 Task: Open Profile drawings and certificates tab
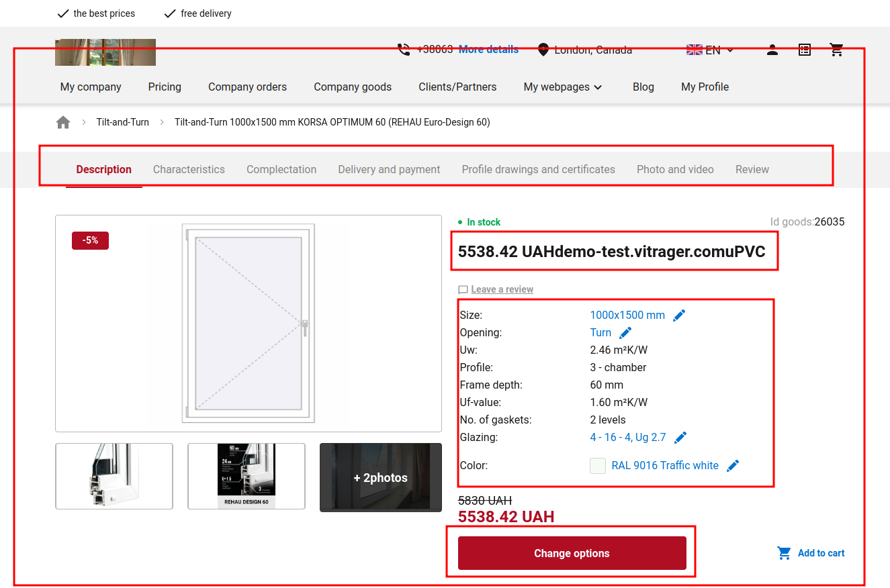coord(538,169)
